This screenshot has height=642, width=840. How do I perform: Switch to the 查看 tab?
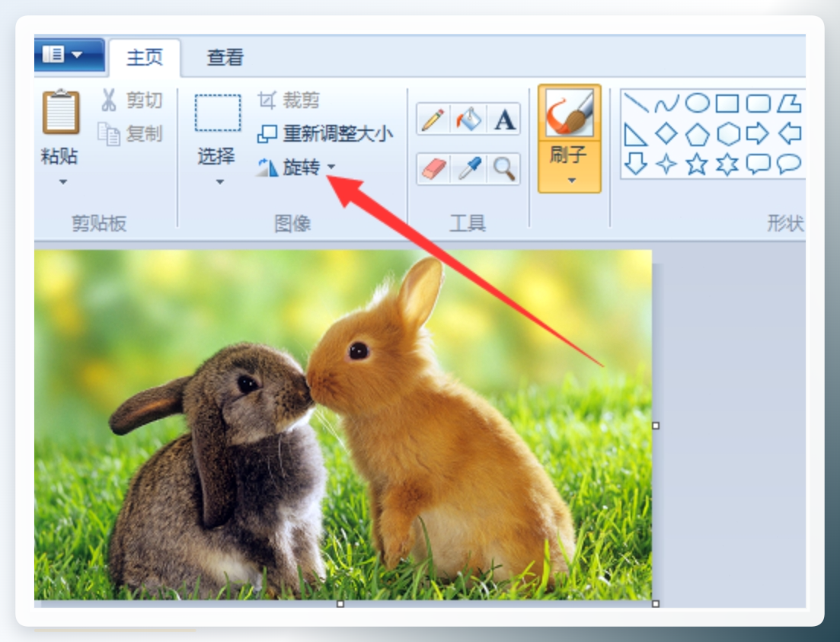coord(225,57)
